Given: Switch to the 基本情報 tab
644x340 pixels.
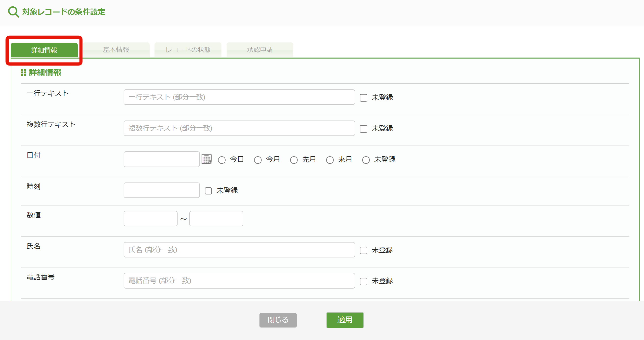Looking at the screenshot, I should coord(116,49).
